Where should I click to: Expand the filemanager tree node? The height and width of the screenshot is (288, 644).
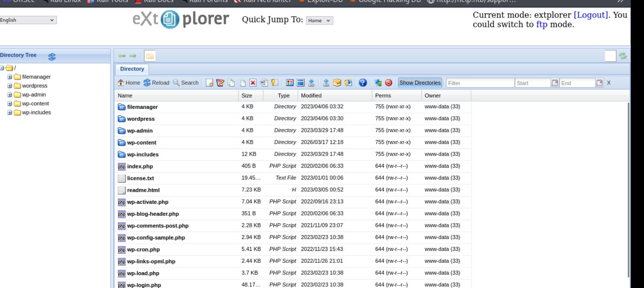tap(10, 77)
